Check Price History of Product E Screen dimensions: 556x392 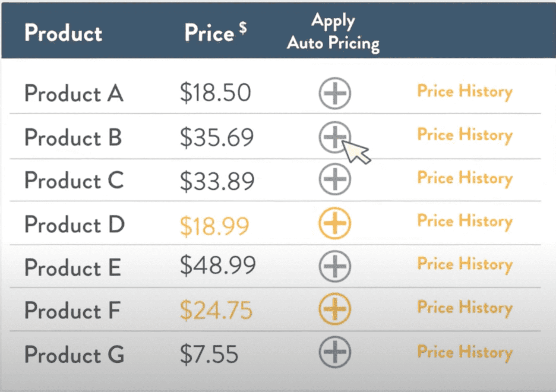465,265
